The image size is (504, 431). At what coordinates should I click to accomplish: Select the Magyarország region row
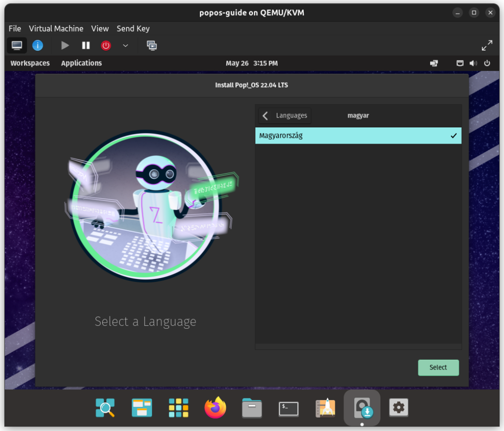[x=358, y=136]
